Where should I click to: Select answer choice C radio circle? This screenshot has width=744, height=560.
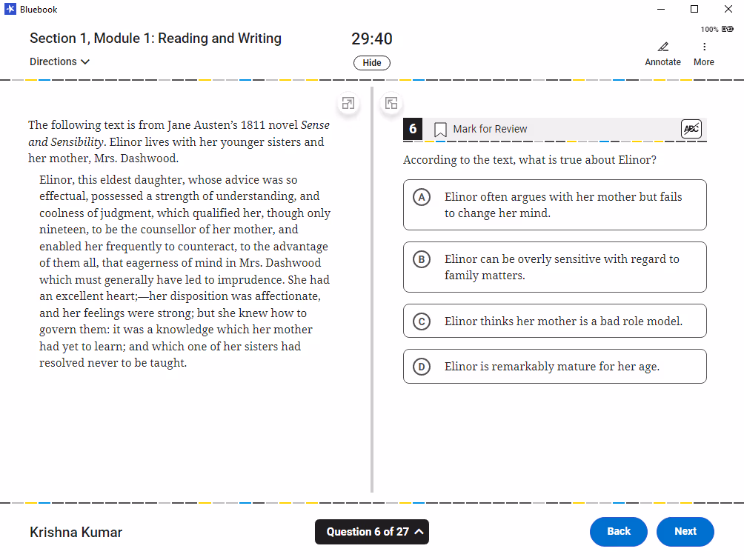coord(422,321)
